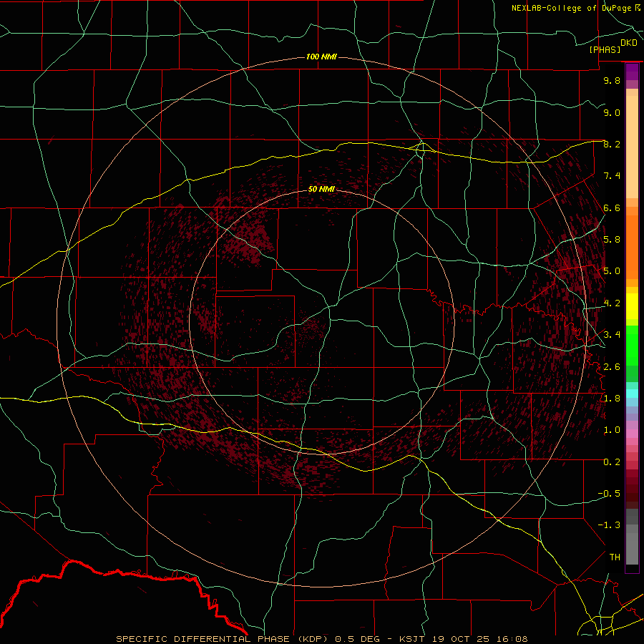
Task: Click the TH threshold label
Action: (615, 557)
